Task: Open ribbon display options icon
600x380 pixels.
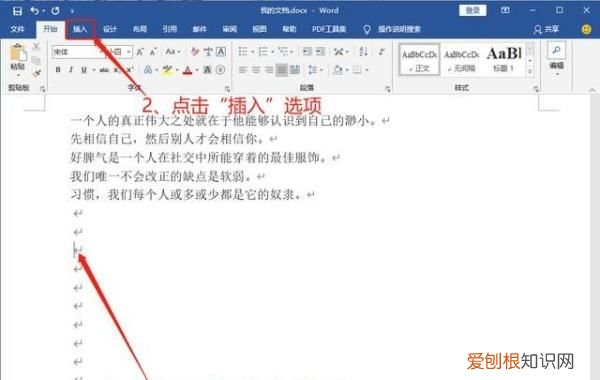Action: (505, 10)
